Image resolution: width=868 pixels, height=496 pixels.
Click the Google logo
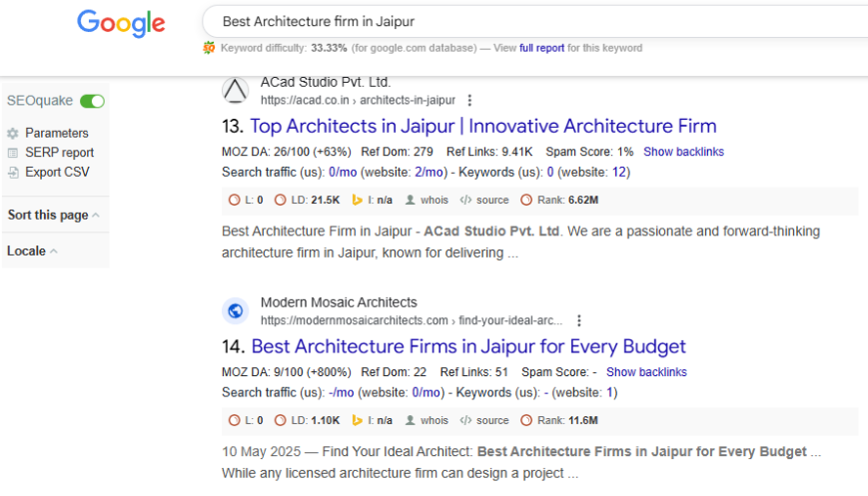121,23
